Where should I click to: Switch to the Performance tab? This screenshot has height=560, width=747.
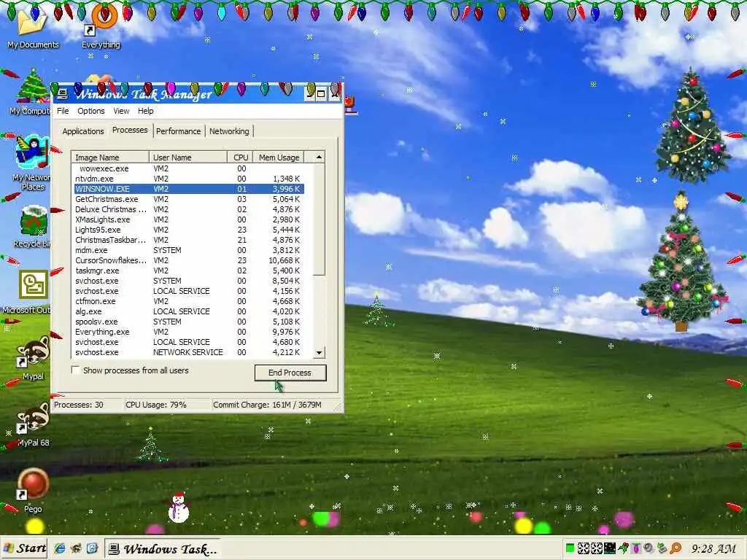pyautogui.click(x=179, y=131)
